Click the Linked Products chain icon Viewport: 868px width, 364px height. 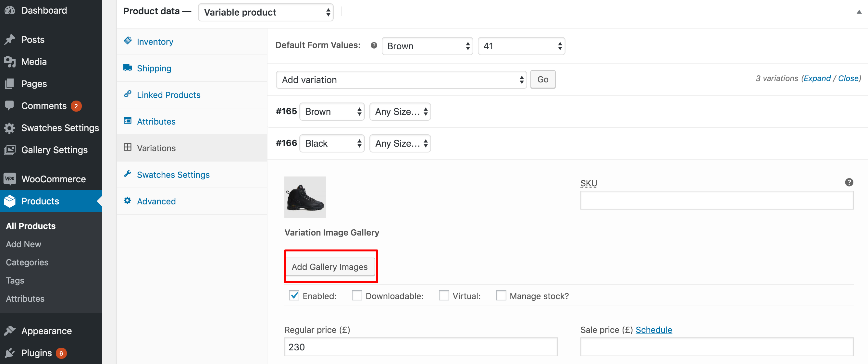[x=128, y=94]
